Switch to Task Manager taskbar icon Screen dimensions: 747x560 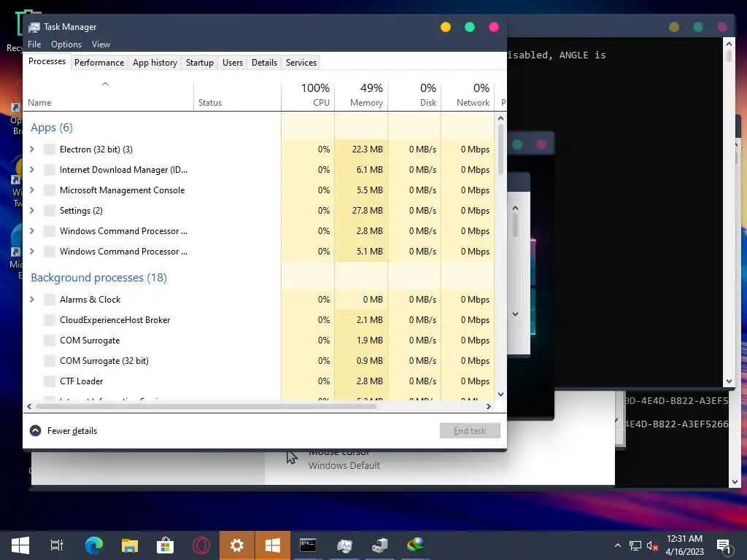coord(344,545)
